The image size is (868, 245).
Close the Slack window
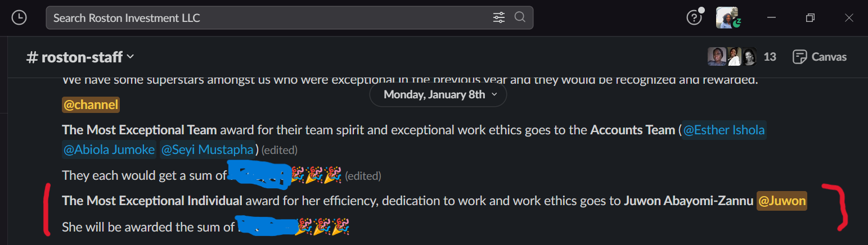click(849, 18)
